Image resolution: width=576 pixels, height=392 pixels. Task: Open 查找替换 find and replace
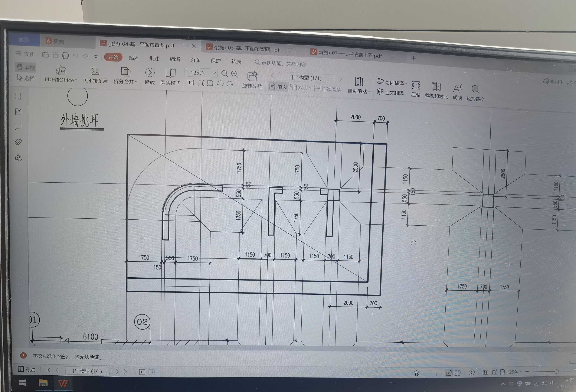(475, 93)
